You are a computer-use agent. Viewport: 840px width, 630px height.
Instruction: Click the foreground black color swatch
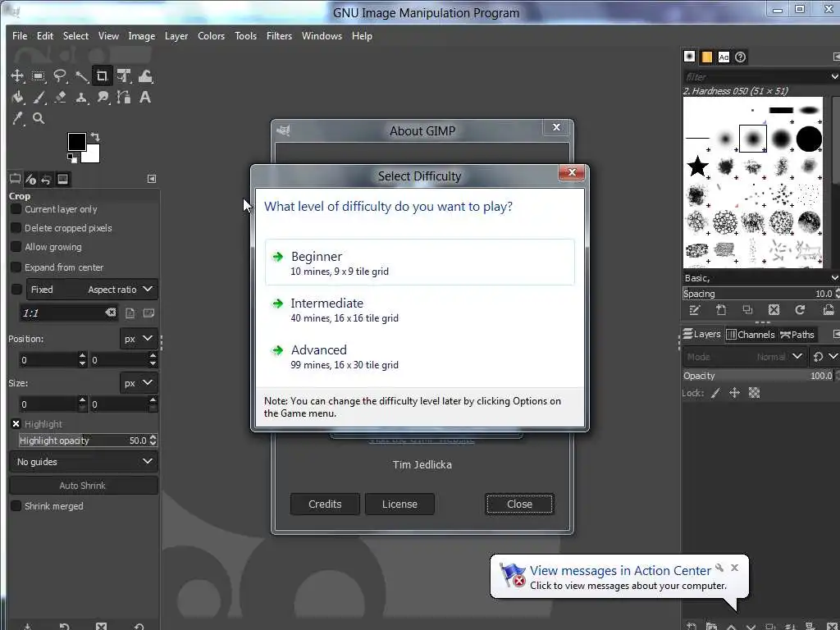pos(75,140)
